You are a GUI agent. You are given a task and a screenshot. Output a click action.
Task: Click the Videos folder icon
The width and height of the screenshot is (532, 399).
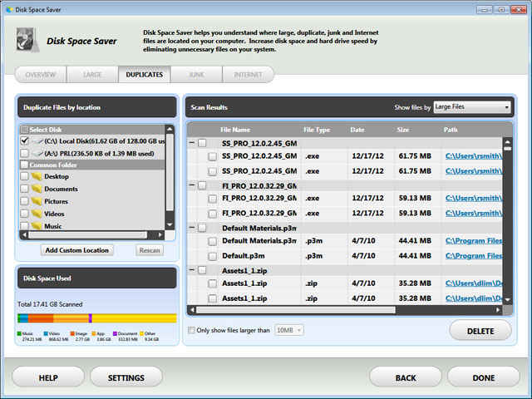pos(36,214)
